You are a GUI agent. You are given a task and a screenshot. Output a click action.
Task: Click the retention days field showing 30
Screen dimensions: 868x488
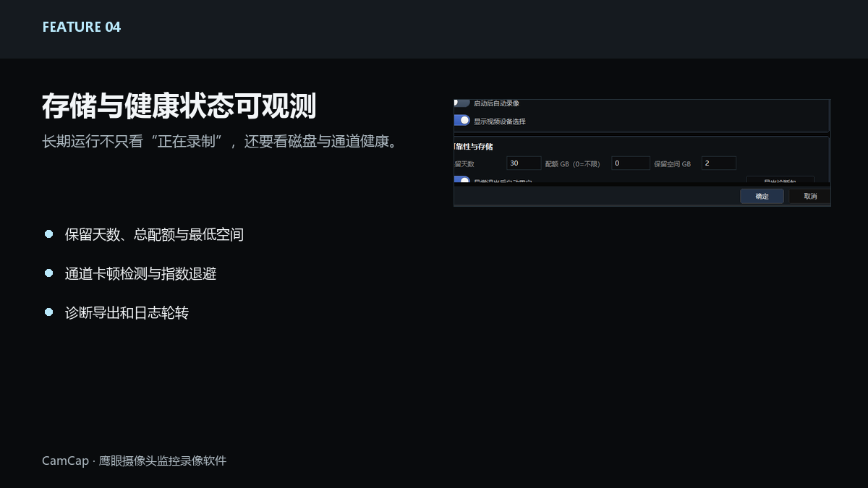click(x=524, y=163)
